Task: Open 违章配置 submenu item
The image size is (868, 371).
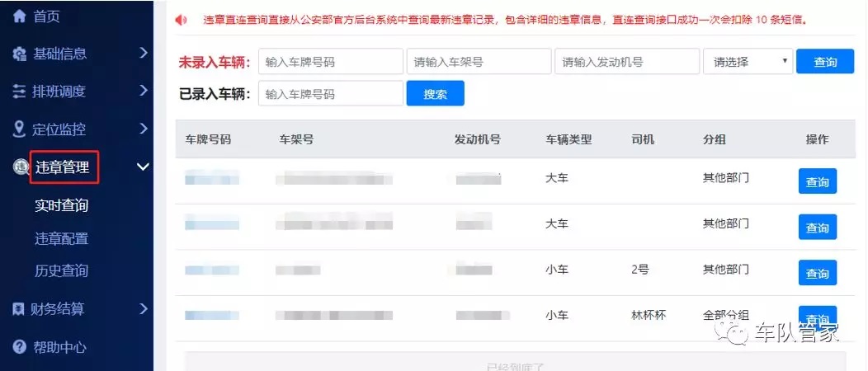Action: click(x=61, y=239)
